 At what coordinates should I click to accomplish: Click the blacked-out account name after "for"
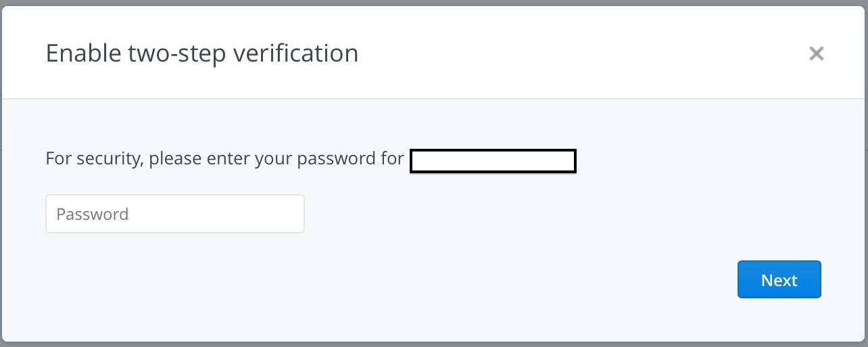(x=493, y=161)
